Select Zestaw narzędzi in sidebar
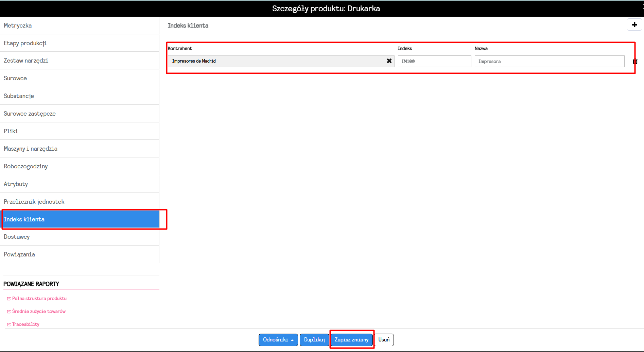The height and width of the screenshot is (352, 644). coord(26,61)
